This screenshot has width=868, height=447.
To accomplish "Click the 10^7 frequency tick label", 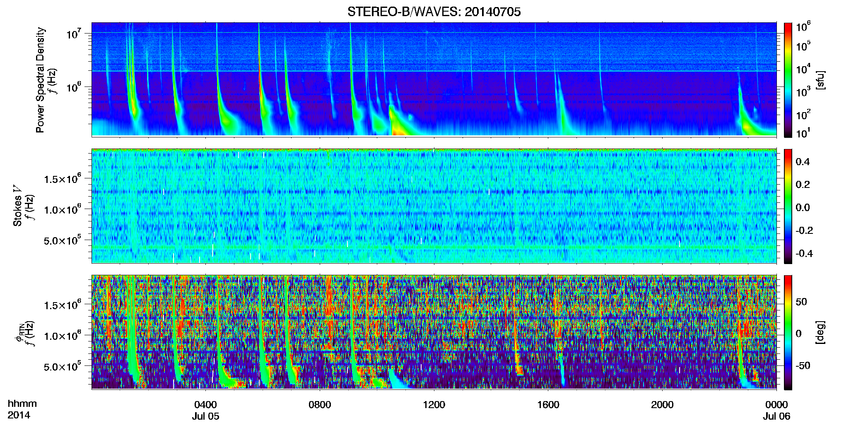I will coord(74,34).
